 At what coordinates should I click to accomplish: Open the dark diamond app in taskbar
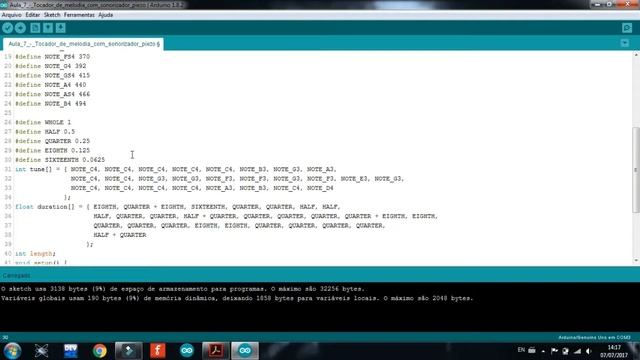click(129, 351)
